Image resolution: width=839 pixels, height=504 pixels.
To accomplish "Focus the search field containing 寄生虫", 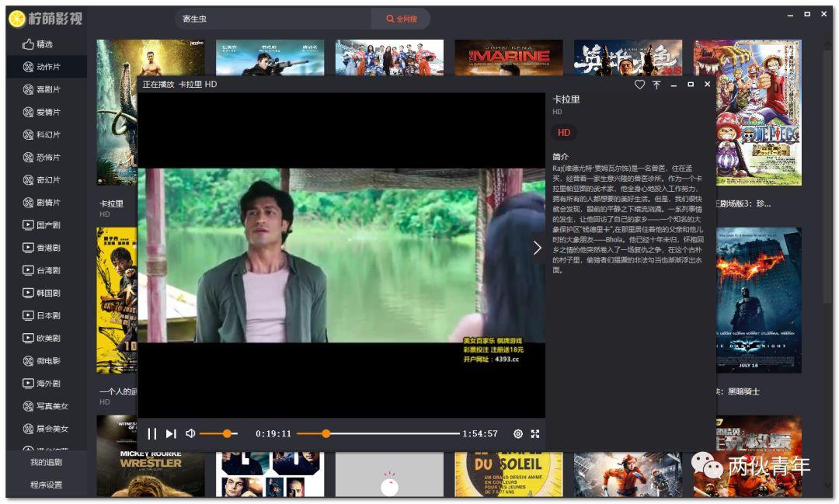I will (x=273, y=19).
